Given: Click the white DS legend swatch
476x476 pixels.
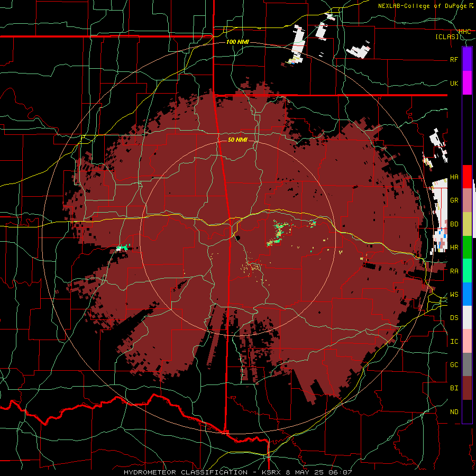Looking at the screenshot, I should (x=467, y=317).
